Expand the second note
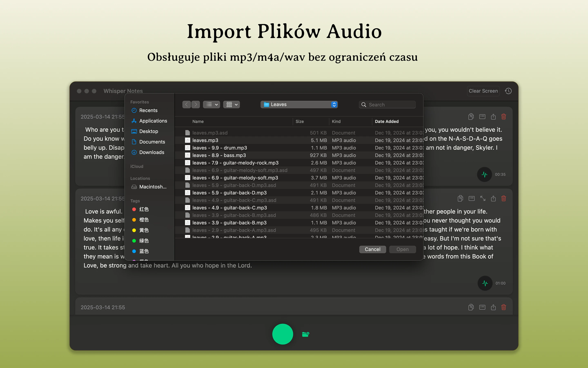 [483, 198]
